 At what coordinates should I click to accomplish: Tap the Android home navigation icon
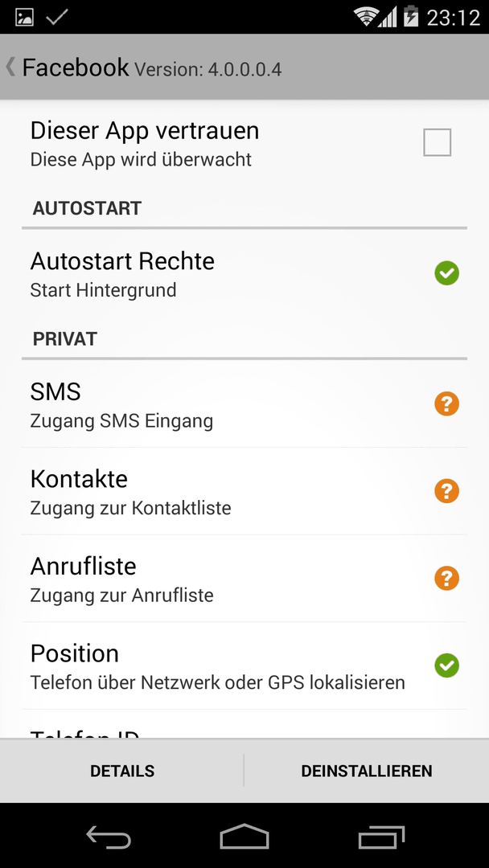coord(244,837)
